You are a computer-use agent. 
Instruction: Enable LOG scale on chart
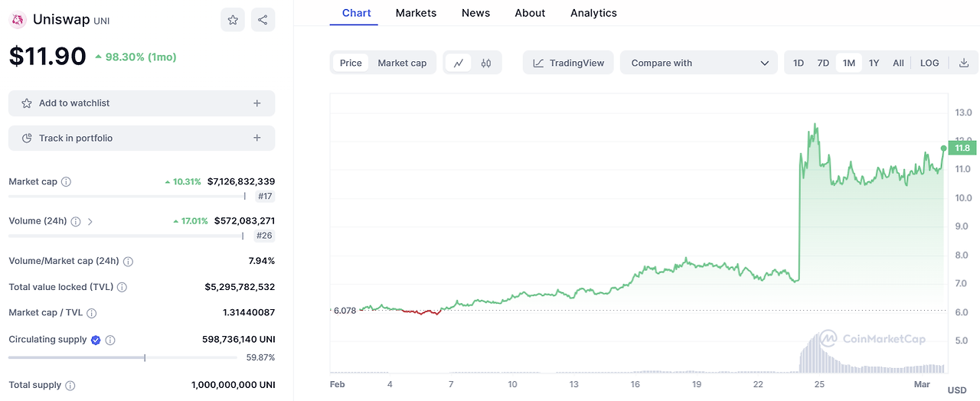point(929,63)
